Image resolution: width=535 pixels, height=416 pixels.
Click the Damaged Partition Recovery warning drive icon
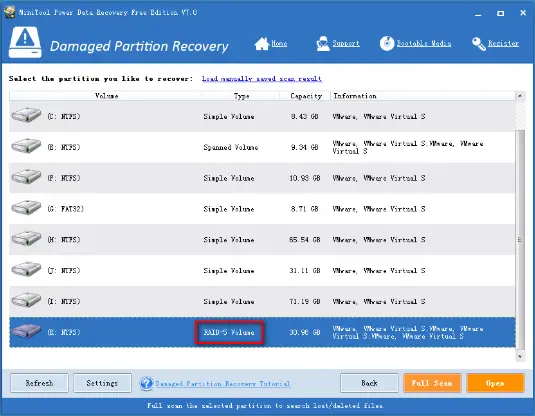click(x=25, y=42)
